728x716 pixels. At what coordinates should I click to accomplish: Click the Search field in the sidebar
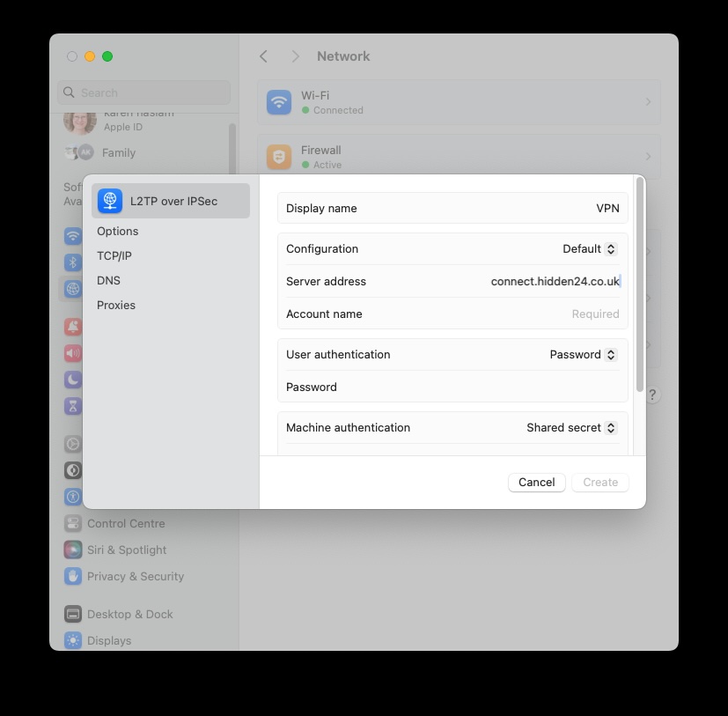pyautogui.click(x=144, y=92)
